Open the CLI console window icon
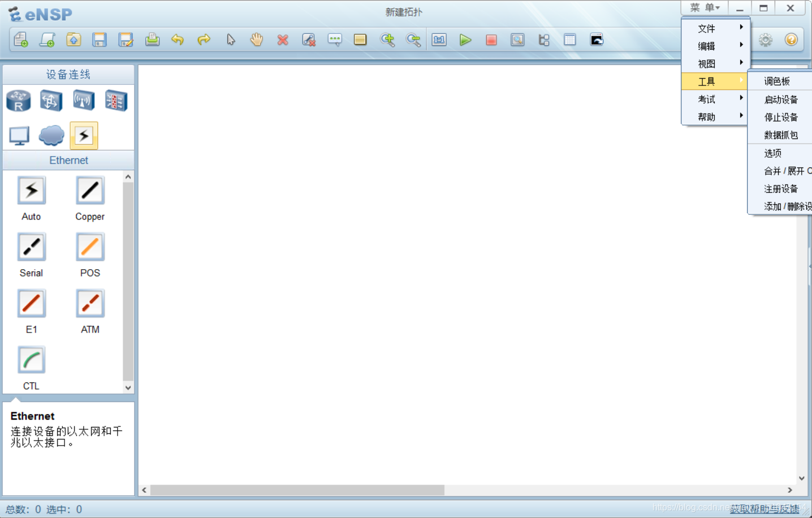This screenshot has height=518, width=812. point(597,40)
